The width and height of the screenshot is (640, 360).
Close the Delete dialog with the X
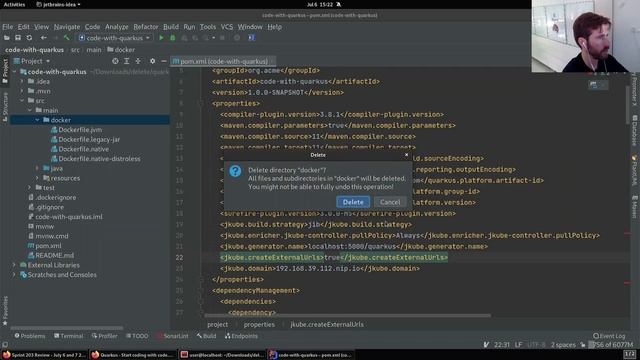pyautogui.click(x=406, y=155)
